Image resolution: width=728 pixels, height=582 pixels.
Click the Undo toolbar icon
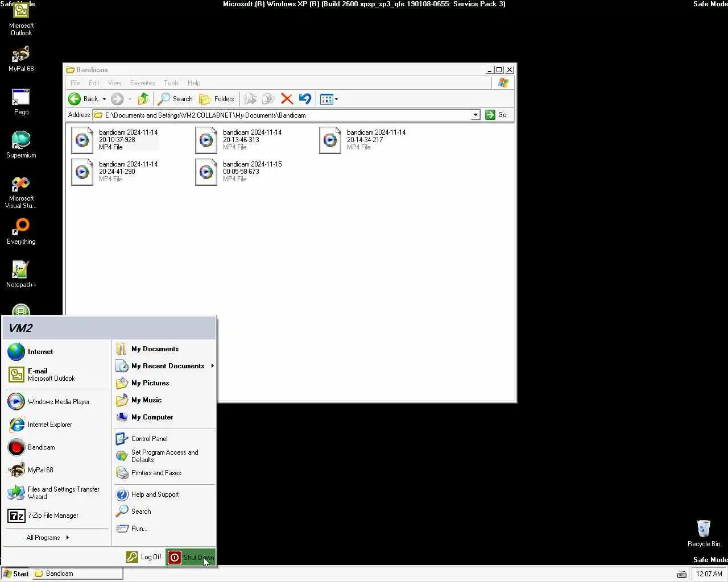[305, 99]
